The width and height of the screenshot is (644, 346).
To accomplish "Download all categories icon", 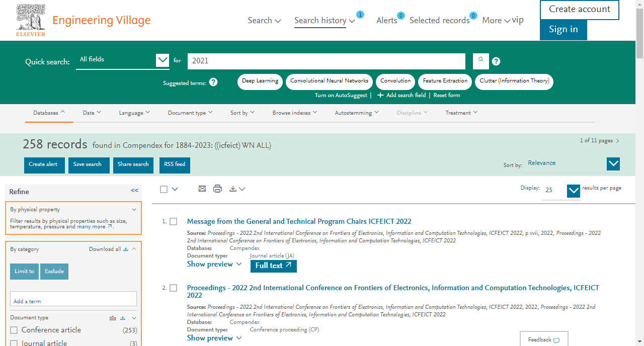I will 126,249.
